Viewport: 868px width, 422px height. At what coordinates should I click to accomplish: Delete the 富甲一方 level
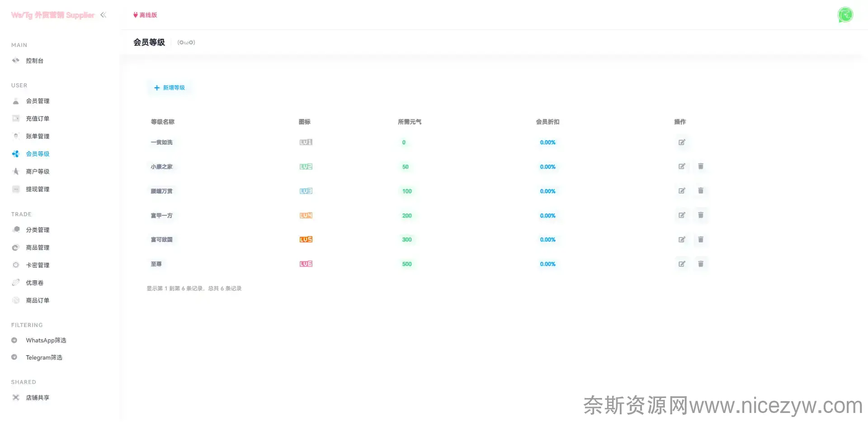(x=701, y=215)
